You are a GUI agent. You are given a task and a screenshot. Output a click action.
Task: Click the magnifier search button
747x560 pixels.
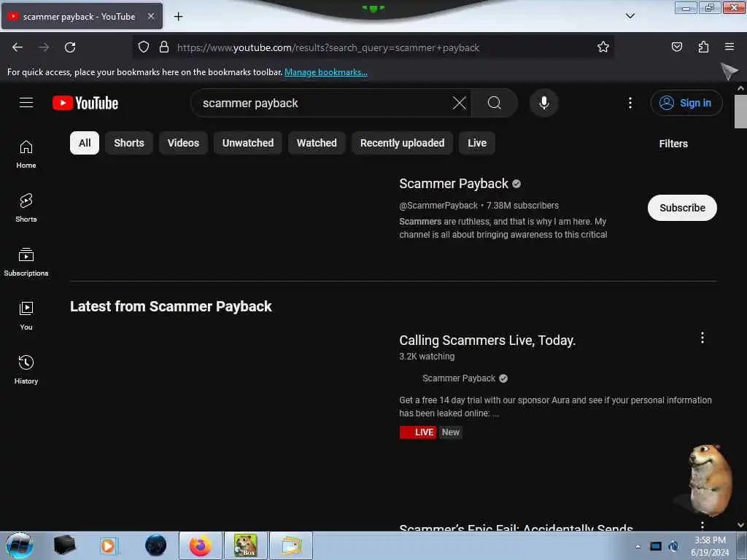click(495, 103)
